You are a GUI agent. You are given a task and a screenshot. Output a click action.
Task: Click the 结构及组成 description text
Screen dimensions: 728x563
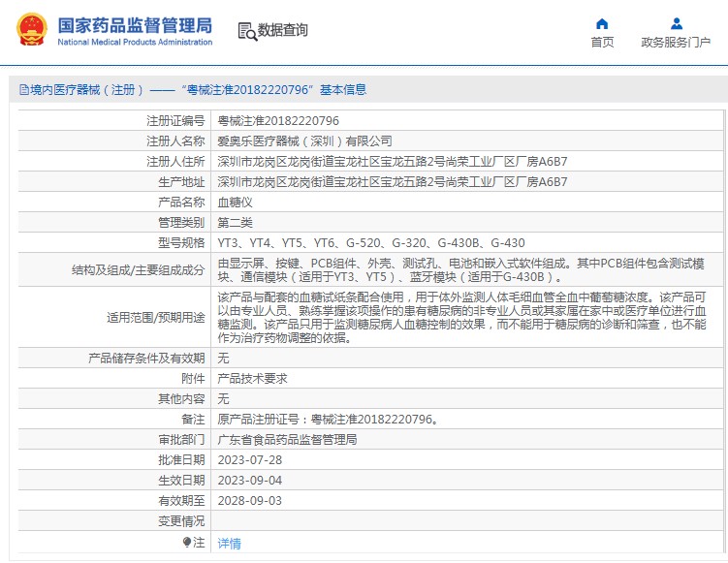pos(461,270)
